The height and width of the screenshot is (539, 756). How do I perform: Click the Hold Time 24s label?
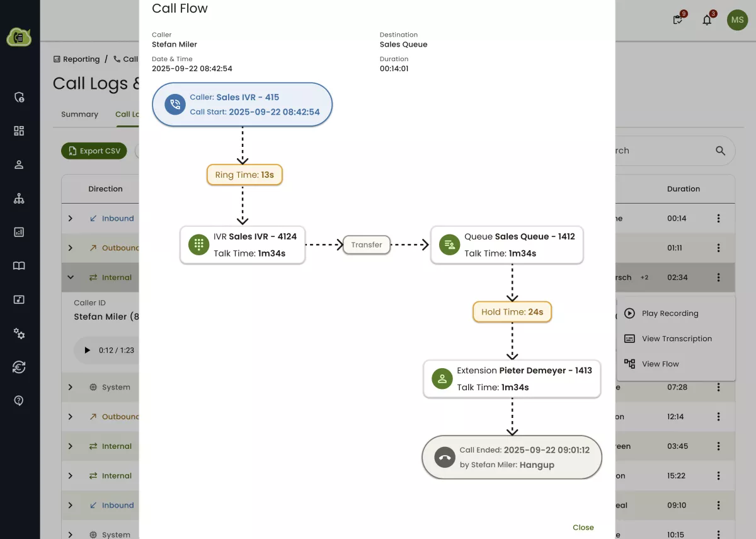pos(512,311)
